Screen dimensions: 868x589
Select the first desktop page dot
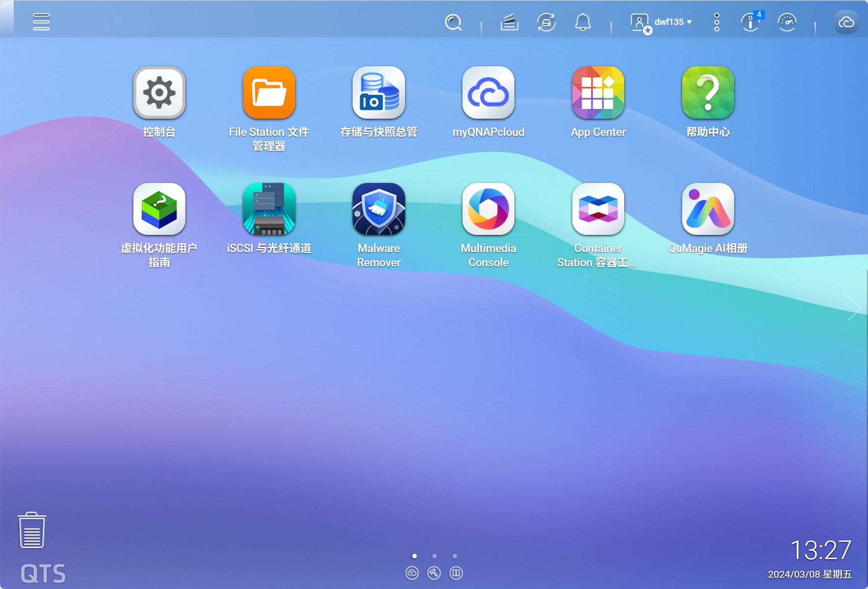coord(414,556)
